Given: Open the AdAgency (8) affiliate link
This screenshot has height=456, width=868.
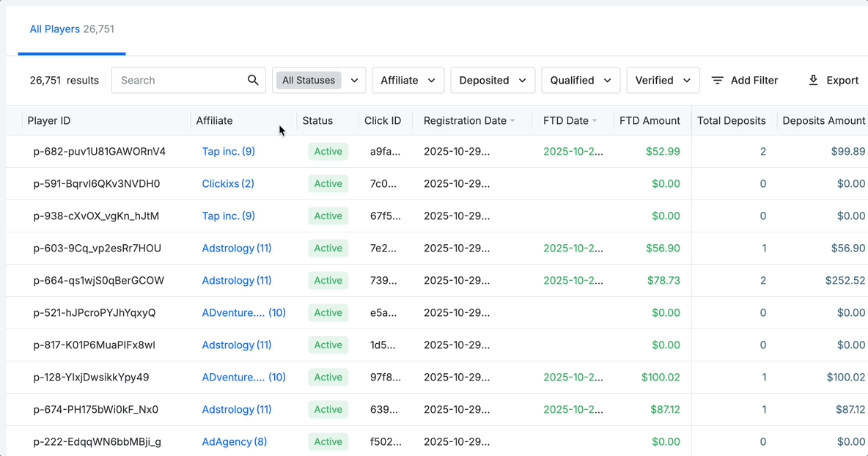Looking at the screenshot, I should pyautogui.click(x=234, y=441).
